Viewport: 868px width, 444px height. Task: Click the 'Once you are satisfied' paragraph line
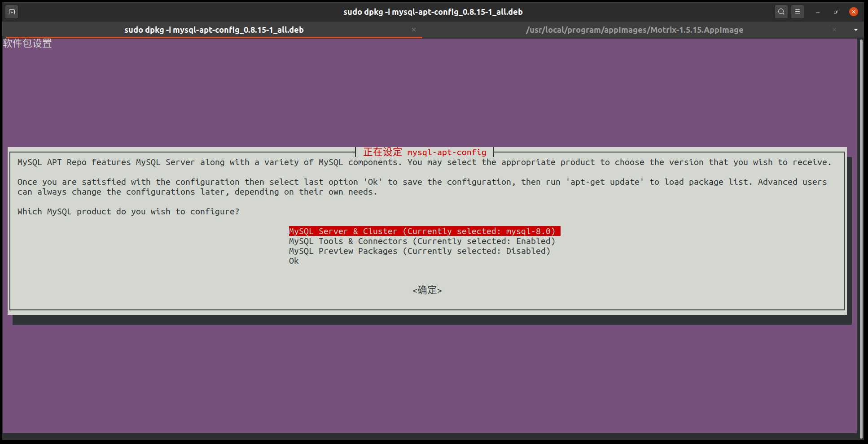pyautogui.click(x=422, y=187)
